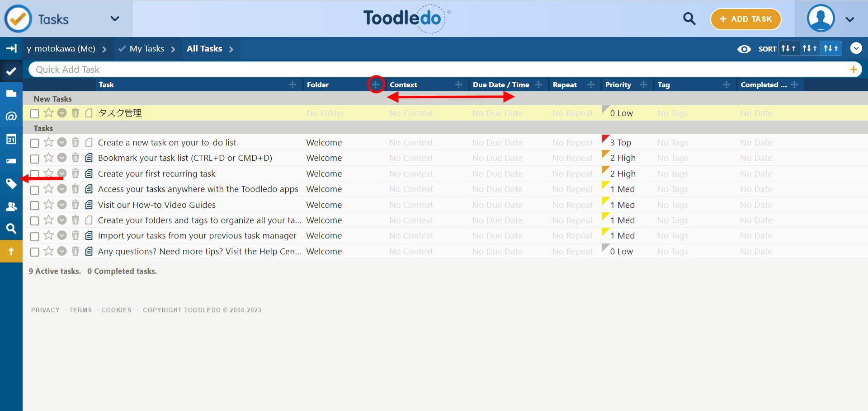Viewport: 868px width, 411px height.
Task: Open the note icon for 'Access your tasks anywhere'
Action: click(x=89, y=189)
